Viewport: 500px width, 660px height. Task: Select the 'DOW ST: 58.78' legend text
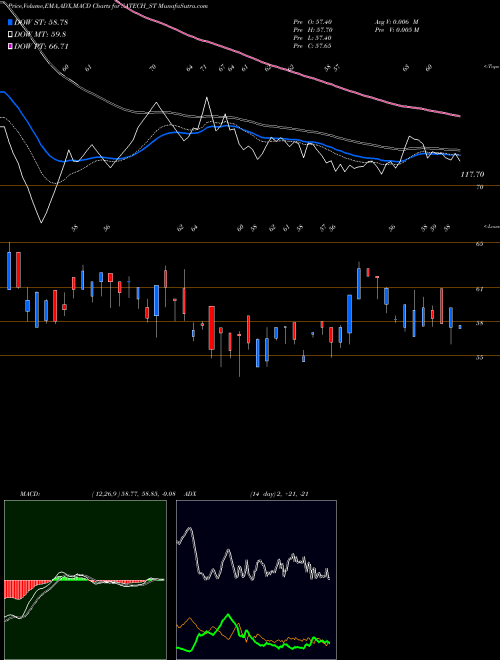coord(41,22)
